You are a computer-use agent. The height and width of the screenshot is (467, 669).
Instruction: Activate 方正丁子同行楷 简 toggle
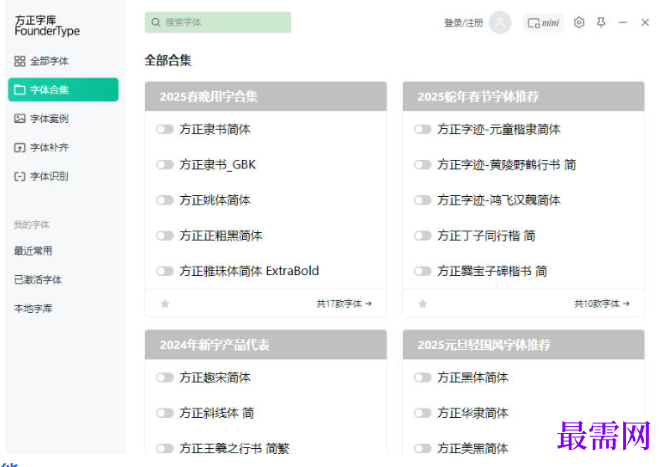pyautogui.click(x=422, y=235)
